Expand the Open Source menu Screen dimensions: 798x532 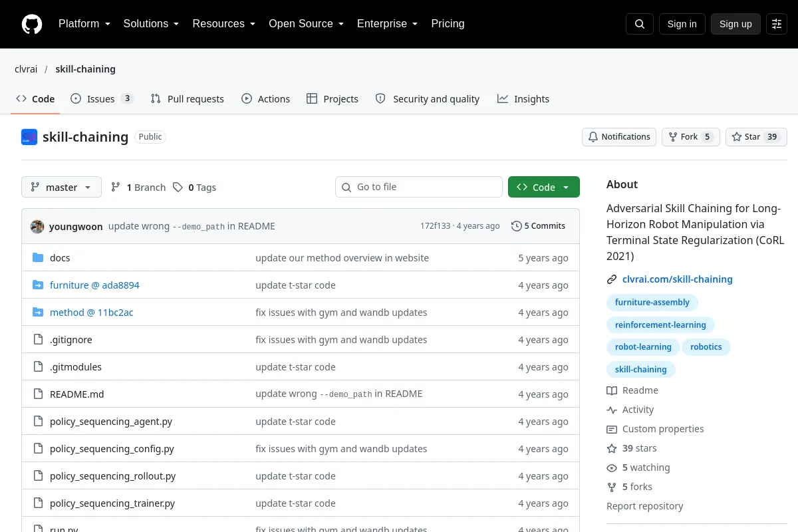[x=306, y=24]
